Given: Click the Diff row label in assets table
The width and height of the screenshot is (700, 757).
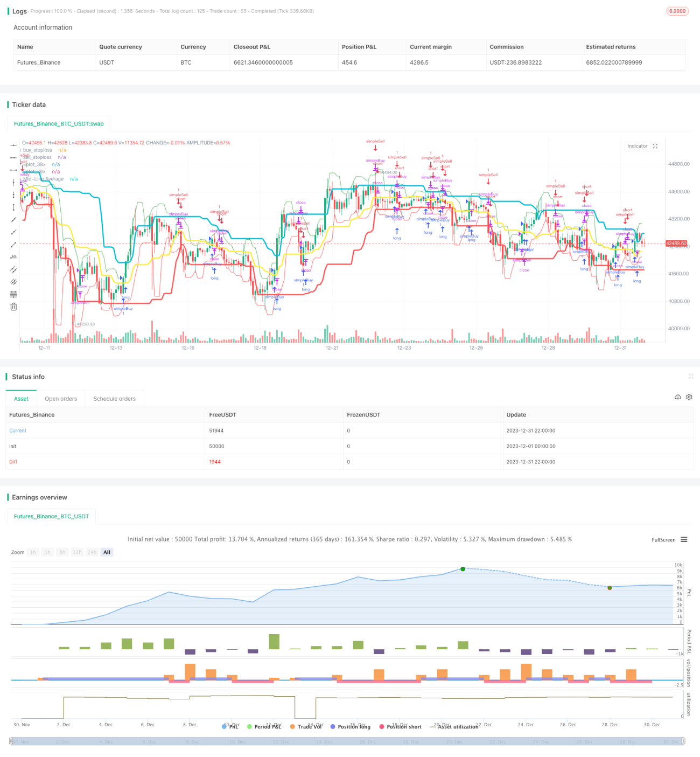Looking at the screenshot, I should tap(13, 462).
